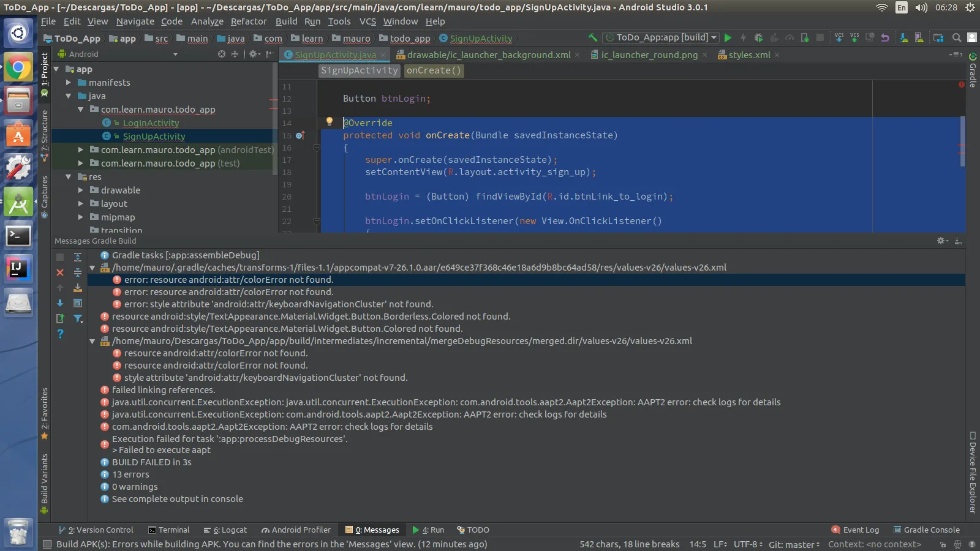Viewport: 980px width, 551px height.
Task: Click Collapse All in Messages panel
Action: pyautogui.click(x=78, y=272)
